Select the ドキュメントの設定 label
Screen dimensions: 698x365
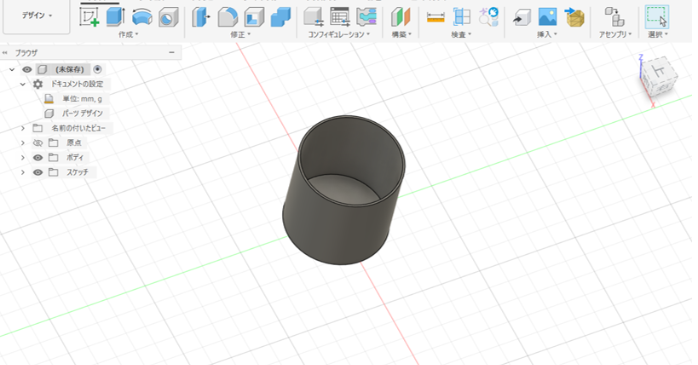coord(77,84)
